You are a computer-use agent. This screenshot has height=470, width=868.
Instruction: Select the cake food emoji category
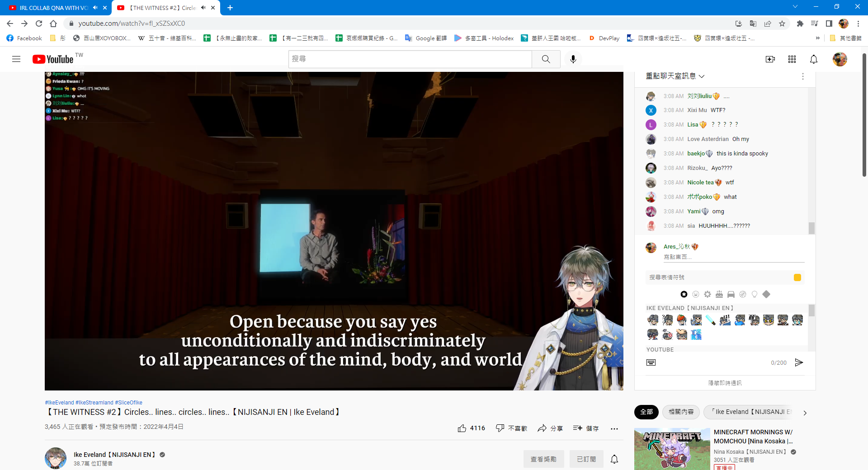(719, 294)
